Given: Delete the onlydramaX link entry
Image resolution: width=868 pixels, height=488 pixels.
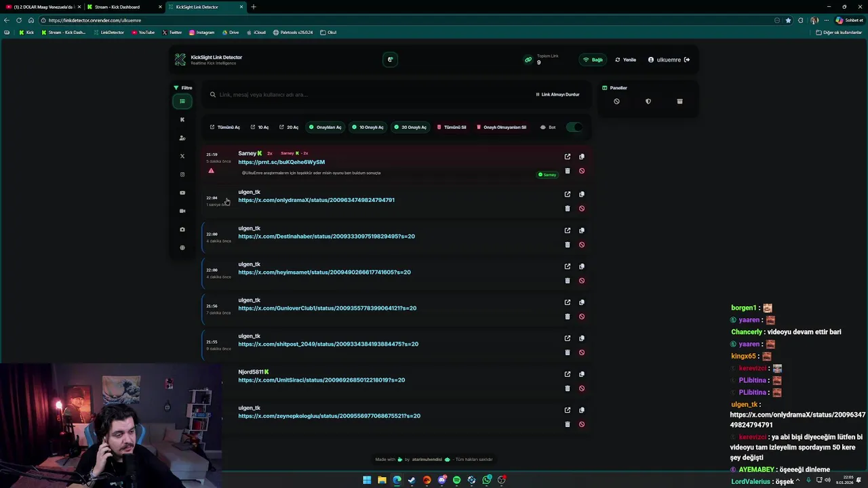Looking at the screenshot, I should (568, 208).
